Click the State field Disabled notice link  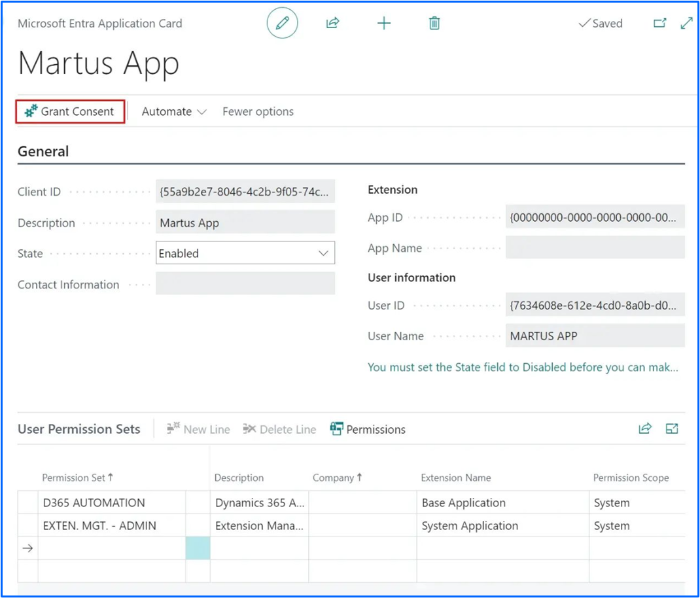click(523, 367)
